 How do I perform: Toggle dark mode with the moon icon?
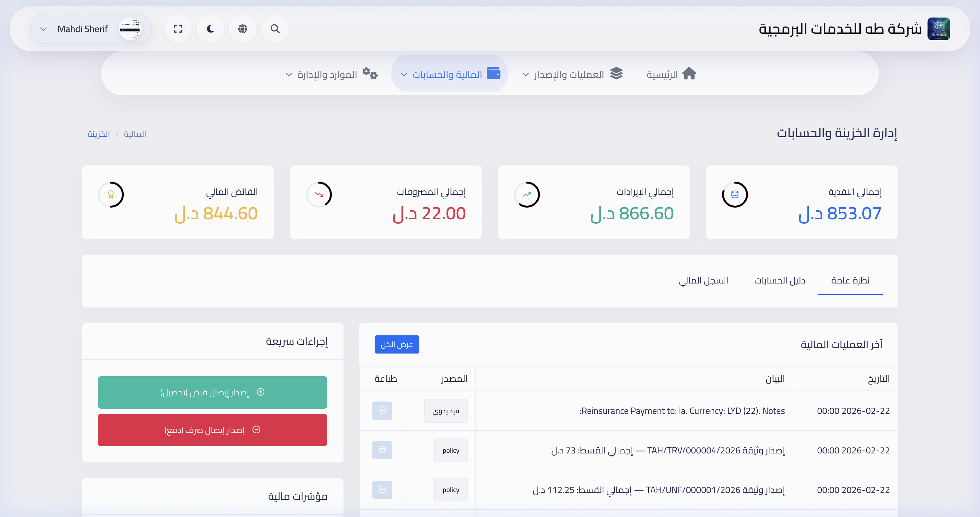210,29
